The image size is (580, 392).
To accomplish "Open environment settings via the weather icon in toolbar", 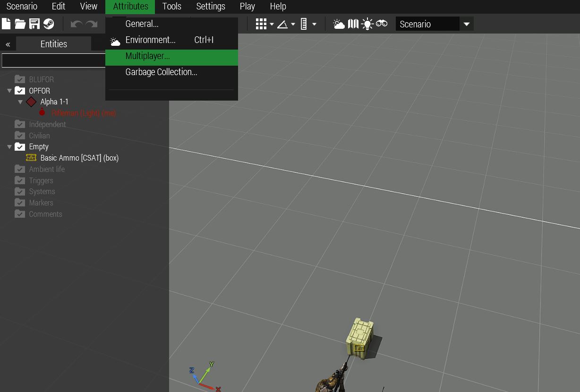I will (x=339, y=24).
